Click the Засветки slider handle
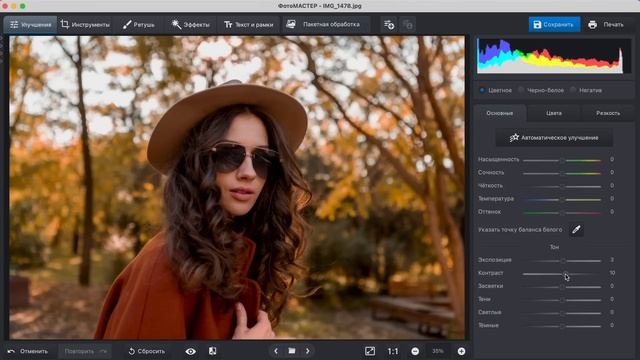 point(562,287)
